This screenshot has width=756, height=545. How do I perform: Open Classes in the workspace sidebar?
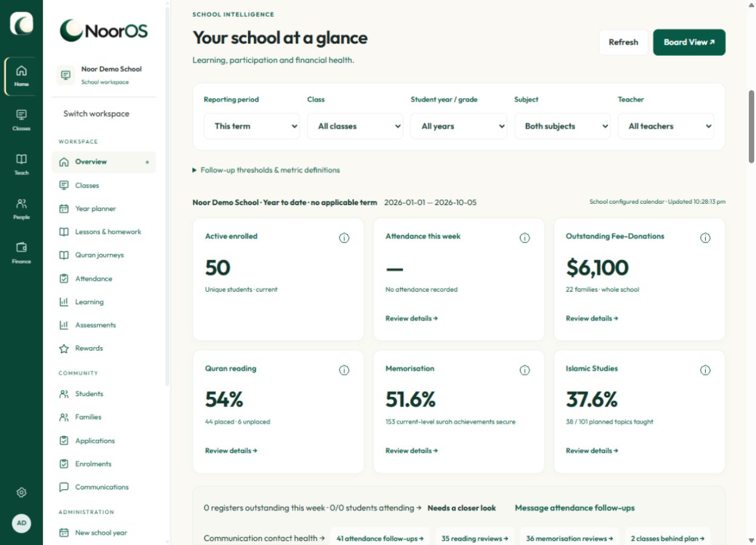click(x=103, y=186)
